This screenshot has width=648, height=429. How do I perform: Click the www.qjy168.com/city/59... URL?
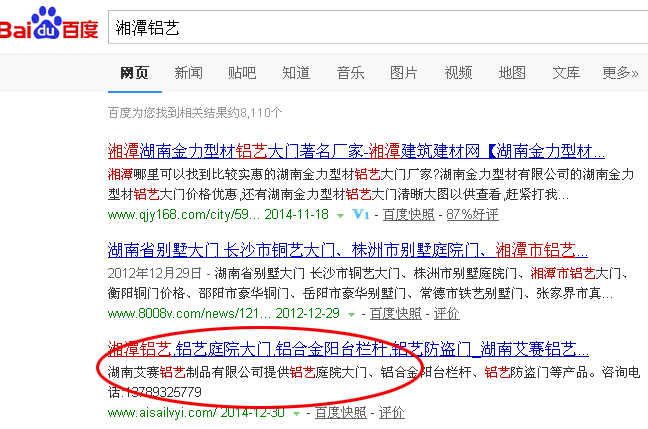pos(184,214)
